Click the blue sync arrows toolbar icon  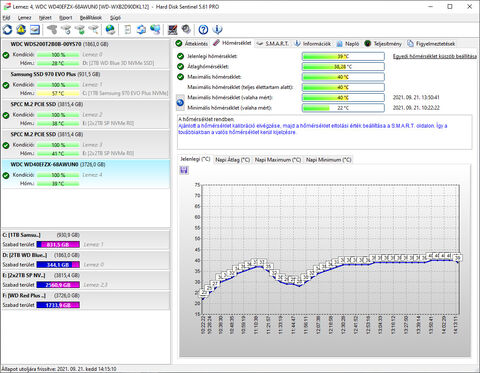pos(141,30)
